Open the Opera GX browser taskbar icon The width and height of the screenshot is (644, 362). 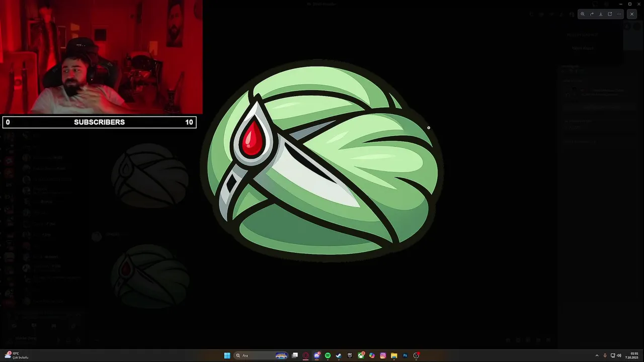coord(306,355)
